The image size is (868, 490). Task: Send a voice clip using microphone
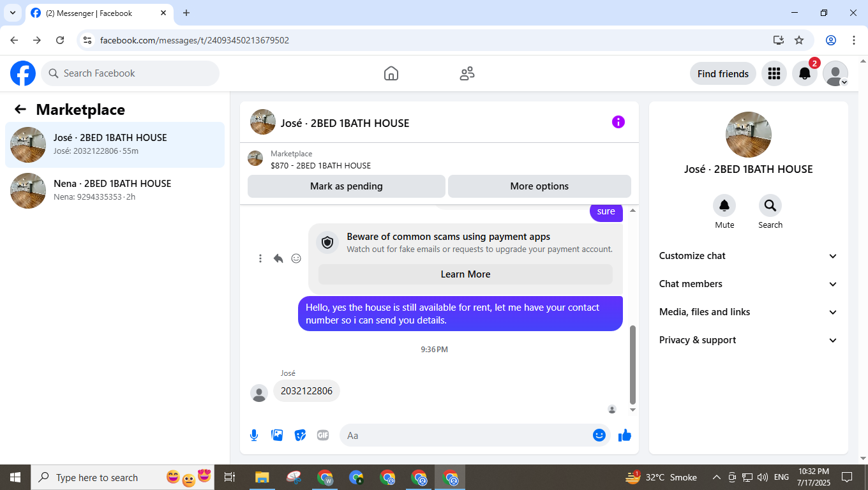(x=254, y=435)
